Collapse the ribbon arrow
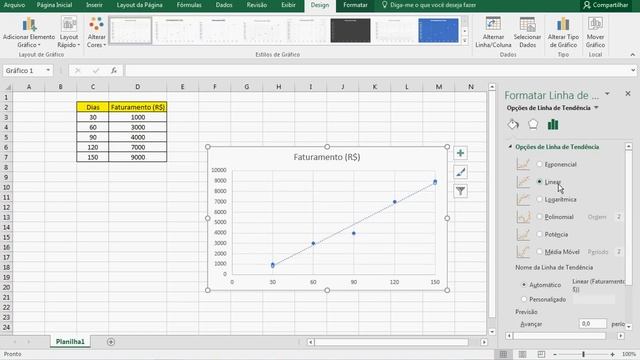Screen dimensions: 640x360 tap(632, 55)
